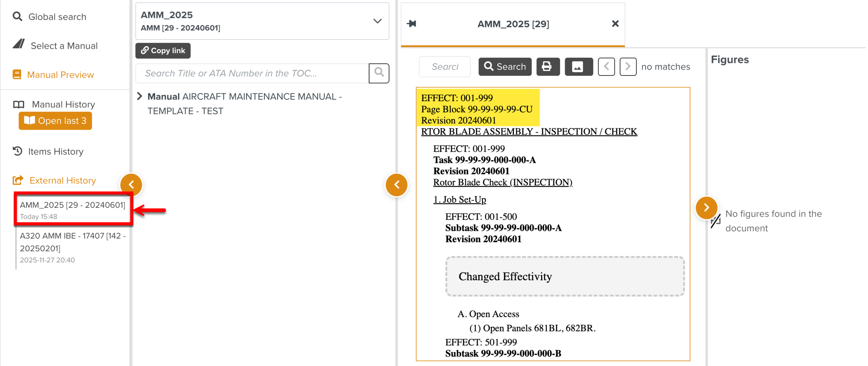The height and width of the screenshot is (366, 868).
Task: Collapse the TOC panel with orange arrow
Action: 396,185
